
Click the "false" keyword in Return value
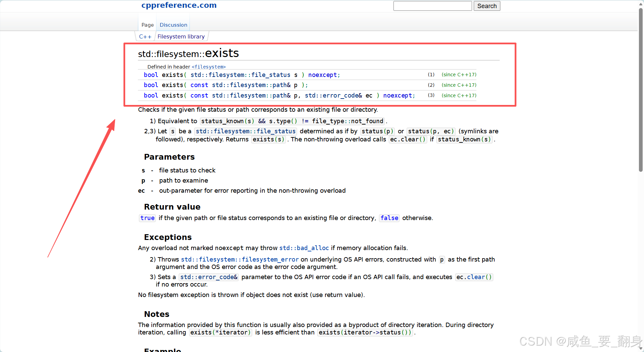coord(389,218)
